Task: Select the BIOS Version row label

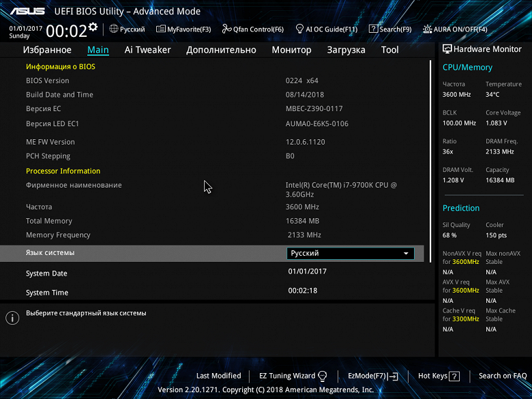Action: pyautogui.click(x=48, y=80)
